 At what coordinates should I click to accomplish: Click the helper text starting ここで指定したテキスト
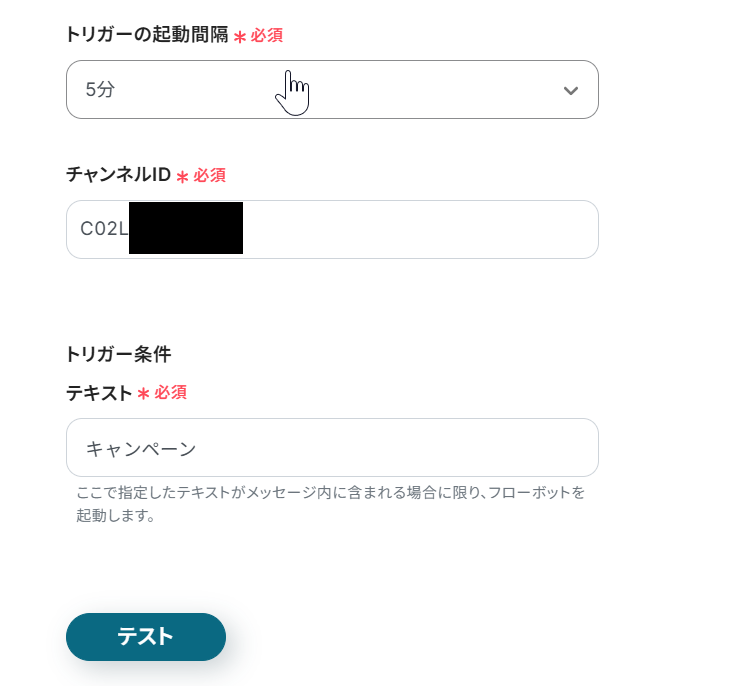pos(330,493)
